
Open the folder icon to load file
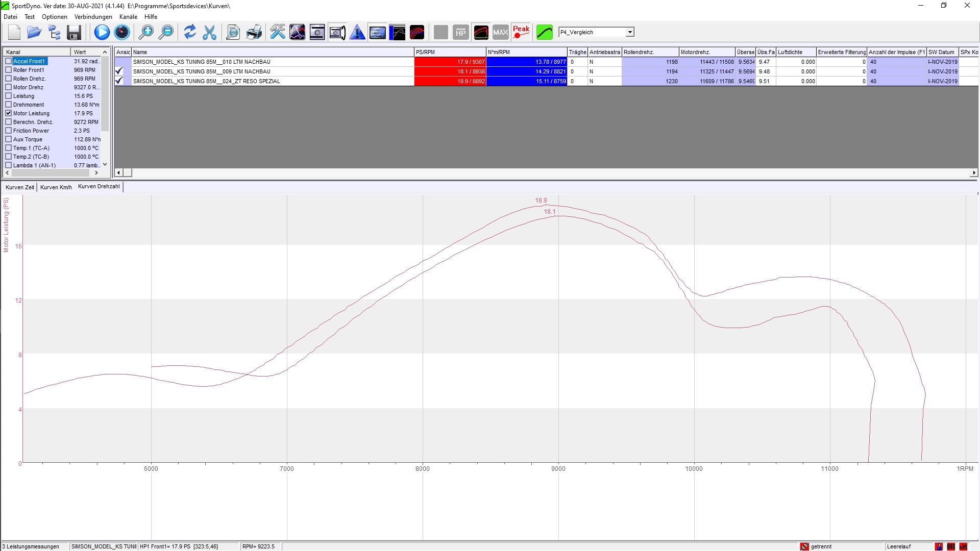click(34, 32)
